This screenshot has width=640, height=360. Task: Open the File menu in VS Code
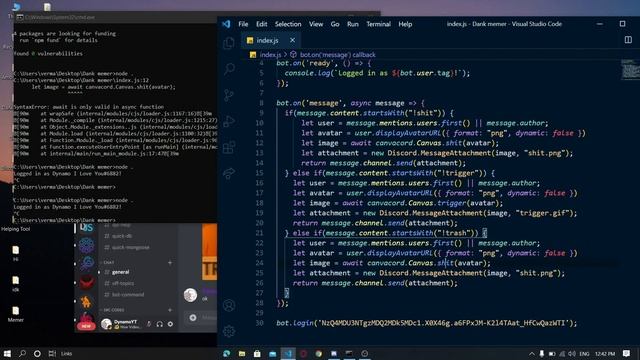pos(243,24)
